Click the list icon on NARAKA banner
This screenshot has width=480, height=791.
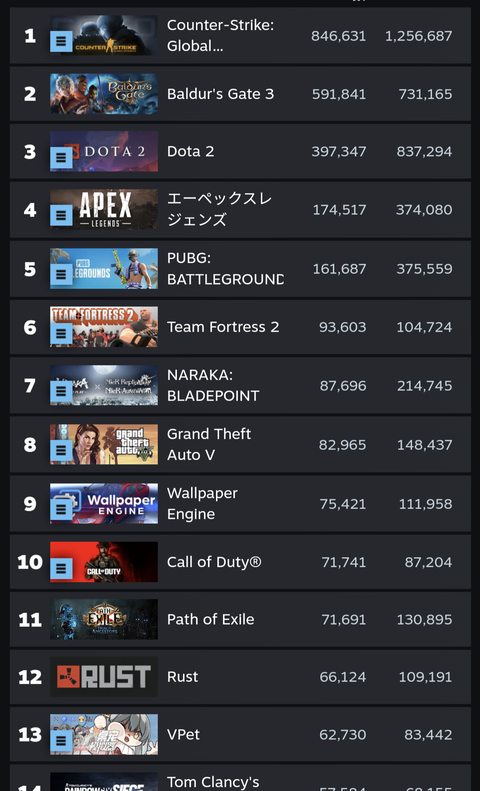(x=62, y=391)
